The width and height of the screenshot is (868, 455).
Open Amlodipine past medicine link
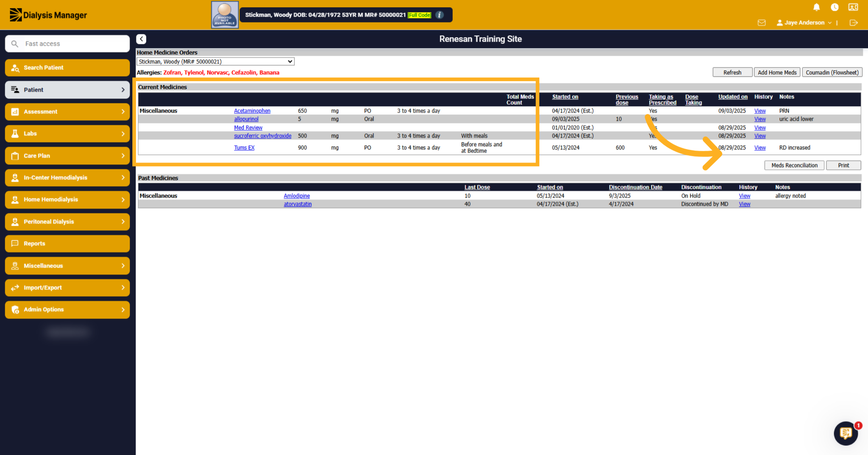click(x=297, y=196)
